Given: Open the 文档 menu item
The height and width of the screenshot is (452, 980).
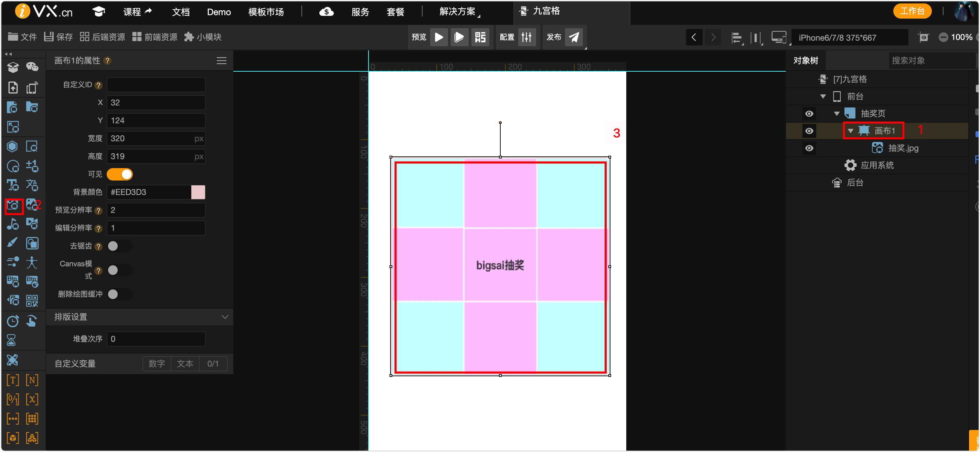Looking at the screenshot, I should click(181, 12).
